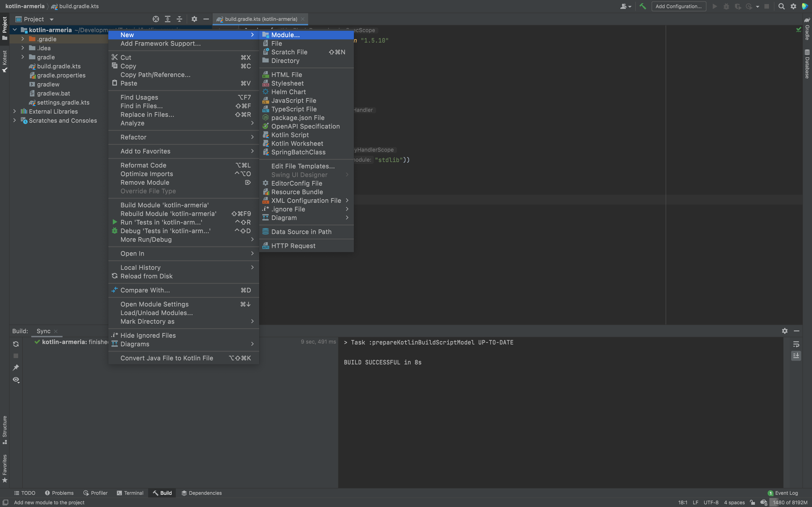Screen dimensions: 812x507
Task: Select Kotlin Script from New submenu
Action: tap(290, 135)
